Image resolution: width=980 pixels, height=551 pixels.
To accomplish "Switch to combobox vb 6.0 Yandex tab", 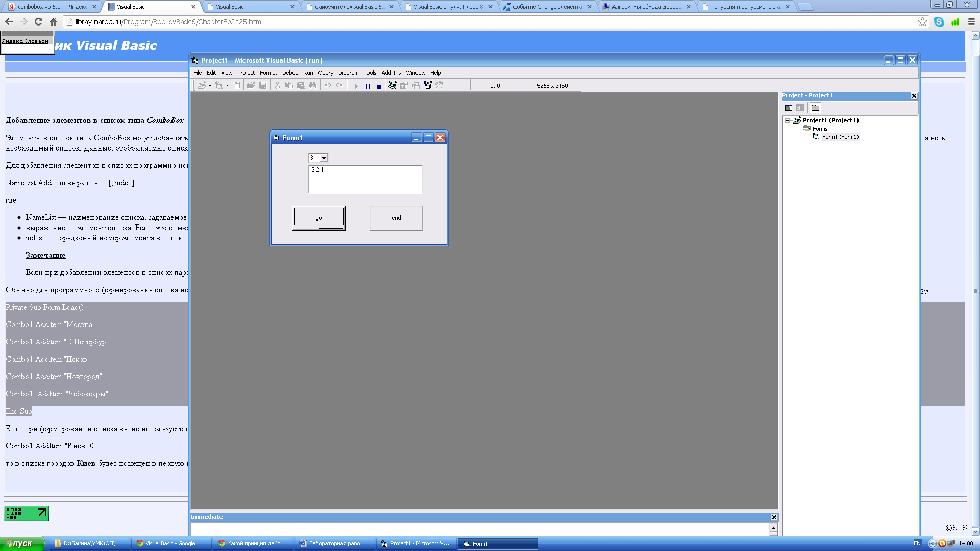I will pyautogui.click(x=52, y=7).
